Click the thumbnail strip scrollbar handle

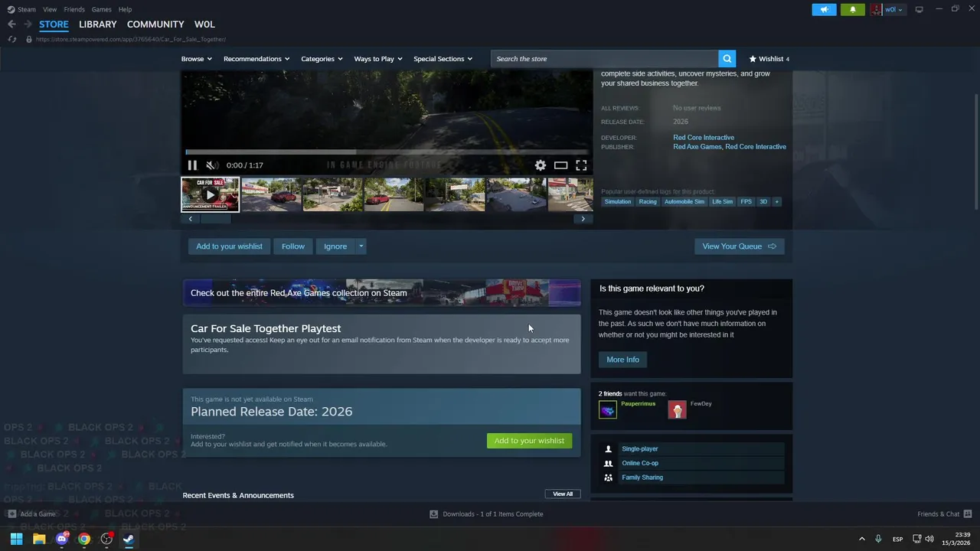pos(215,219)
